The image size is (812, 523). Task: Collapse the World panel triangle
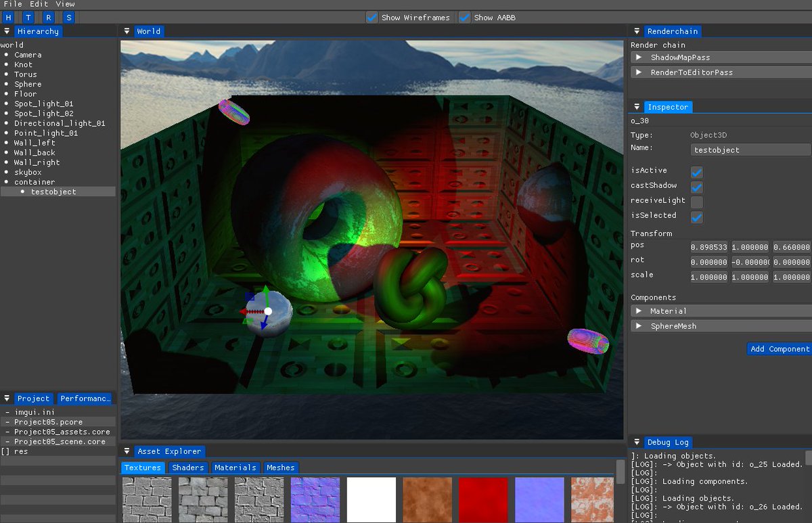click(x=127, y=31)
